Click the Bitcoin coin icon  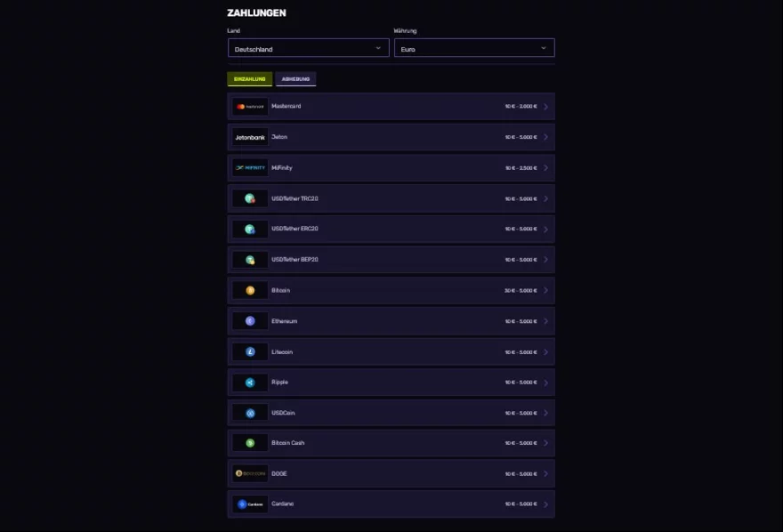click(x=250, y=290)
